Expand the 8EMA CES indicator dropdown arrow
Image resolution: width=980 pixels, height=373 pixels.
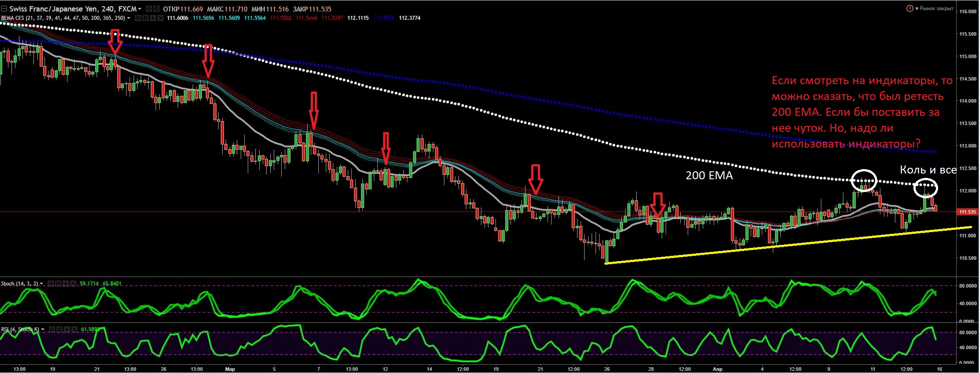pyautogui.click(x=129, y=18)
